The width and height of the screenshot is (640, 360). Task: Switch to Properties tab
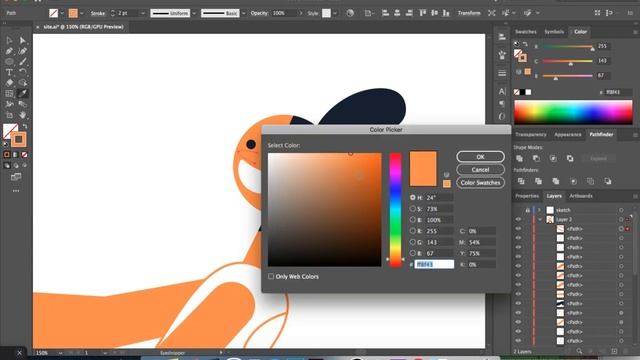point(527,196)
